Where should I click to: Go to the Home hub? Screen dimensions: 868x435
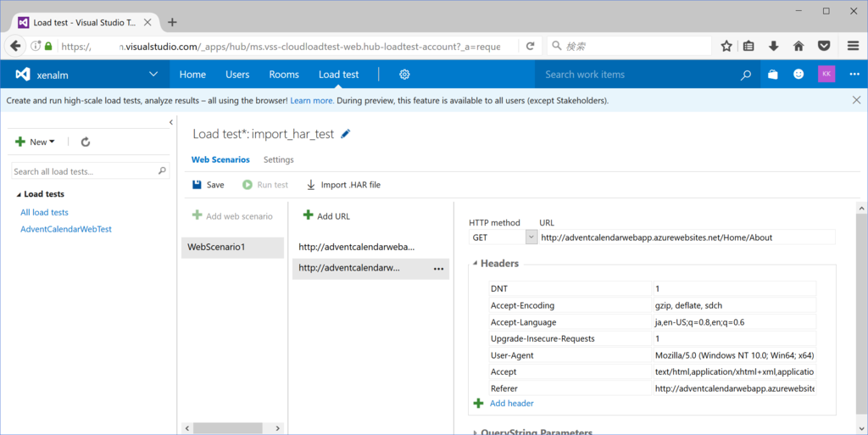click(x=192, y=74)
